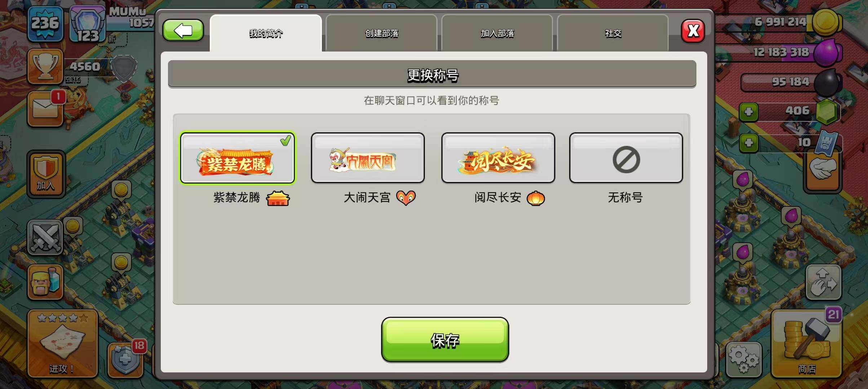Click the green 保存 button
Viewport: 868px width, 389px height.
(445, 340)
